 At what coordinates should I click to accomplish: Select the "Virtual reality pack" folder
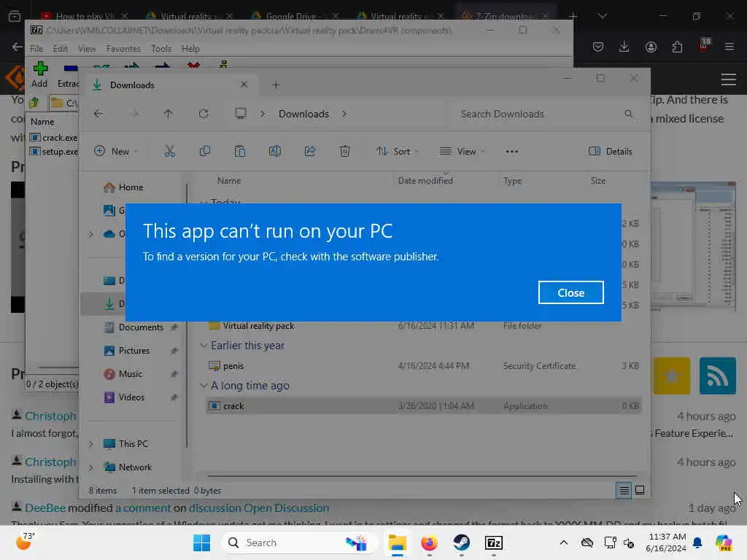[x=424, y=326]
